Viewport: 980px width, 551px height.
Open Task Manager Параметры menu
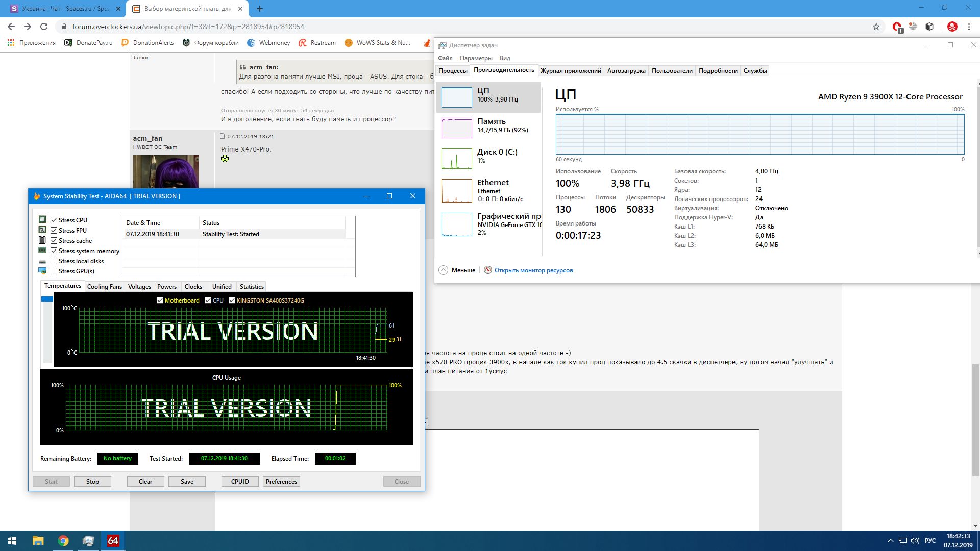[476, 58]
